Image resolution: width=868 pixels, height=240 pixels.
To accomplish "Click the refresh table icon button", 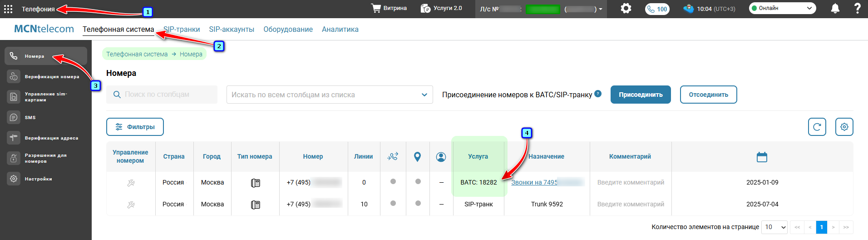I will [x=817, y=127].
